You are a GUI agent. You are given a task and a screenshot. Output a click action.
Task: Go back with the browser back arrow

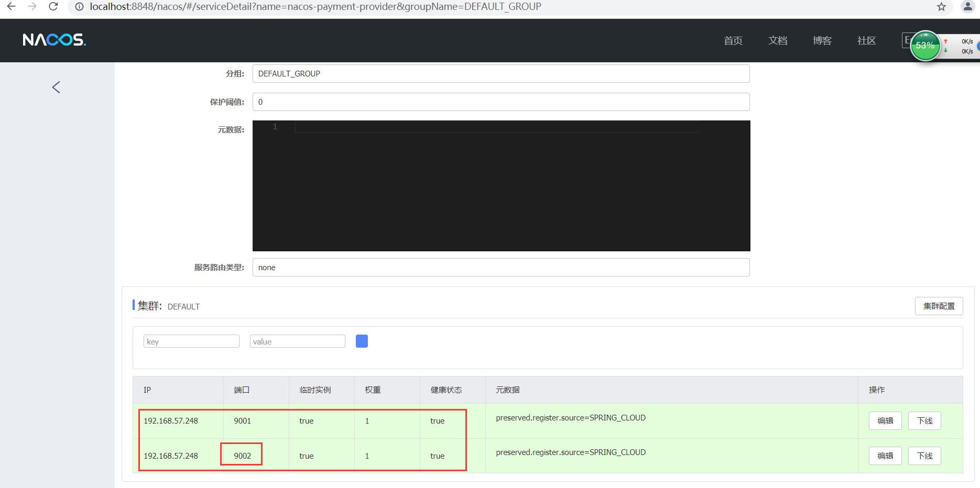click(x=11, y=7)
